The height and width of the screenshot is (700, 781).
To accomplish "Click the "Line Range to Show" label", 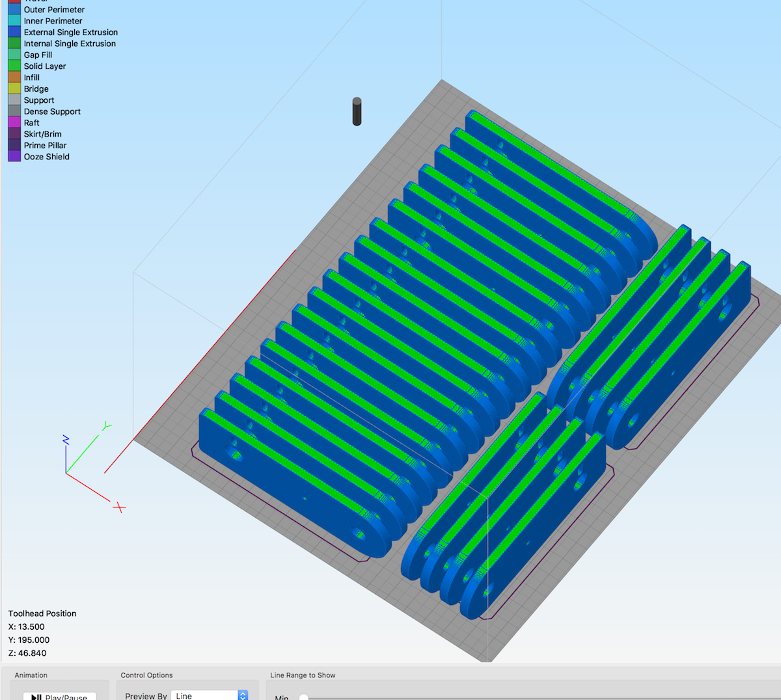I will 303,675.
